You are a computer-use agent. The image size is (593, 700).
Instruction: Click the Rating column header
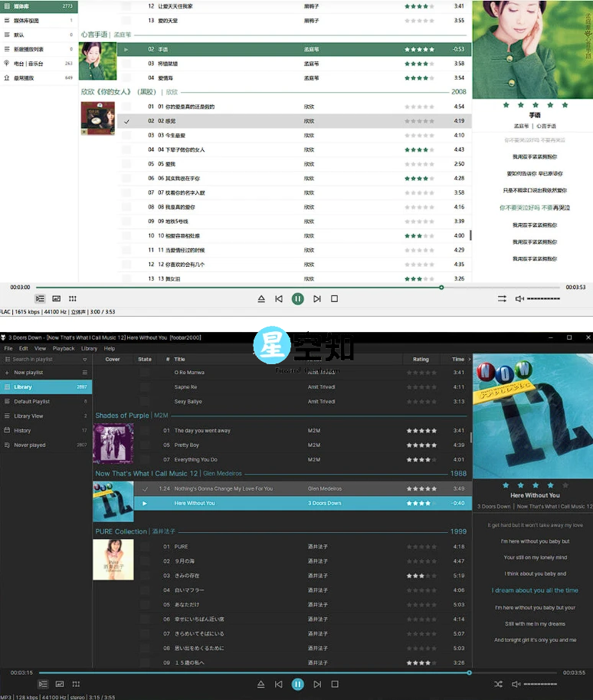coord(421,360)
